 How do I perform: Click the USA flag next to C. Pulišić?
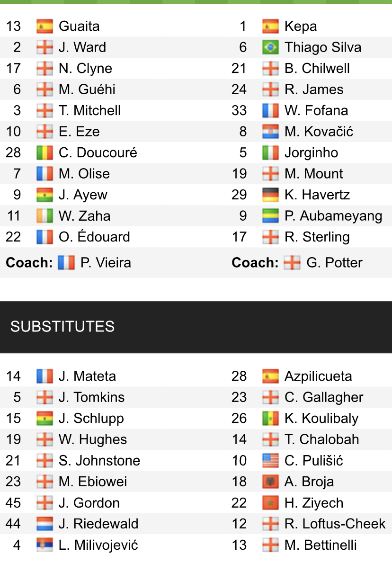point(270,460)
